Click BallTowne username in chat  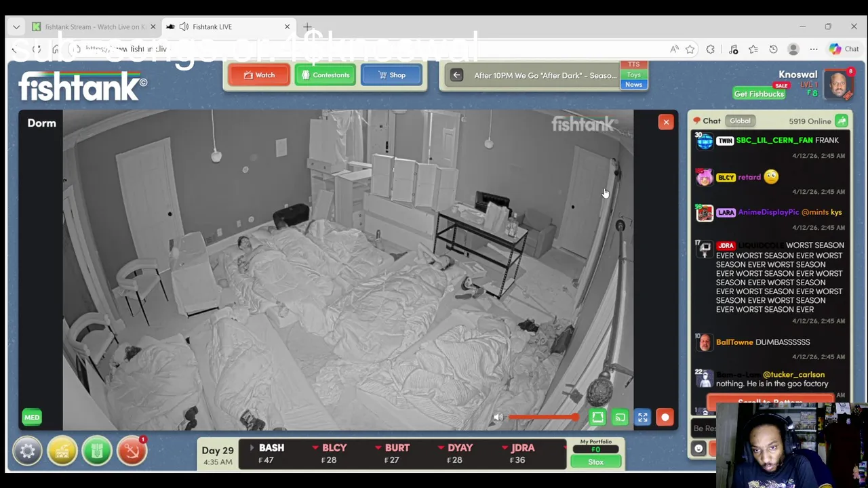pos(734,342)
